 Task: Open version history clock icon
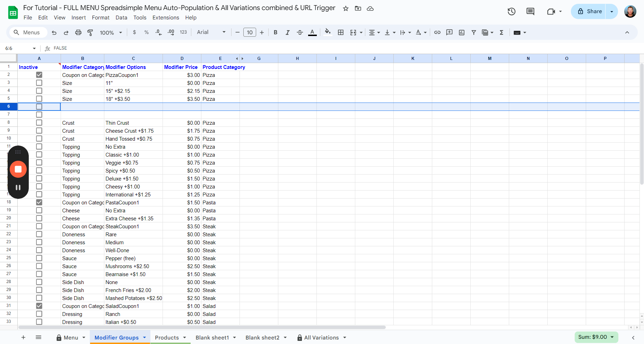(x=512, y=11)
